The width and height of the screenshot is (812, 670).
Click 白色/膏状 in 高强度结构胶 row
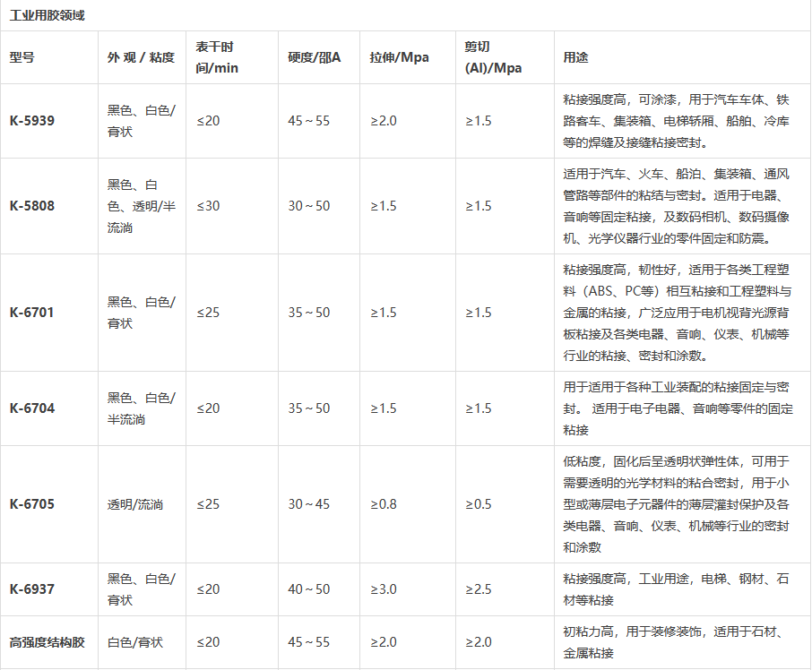[x=135, y=642]
